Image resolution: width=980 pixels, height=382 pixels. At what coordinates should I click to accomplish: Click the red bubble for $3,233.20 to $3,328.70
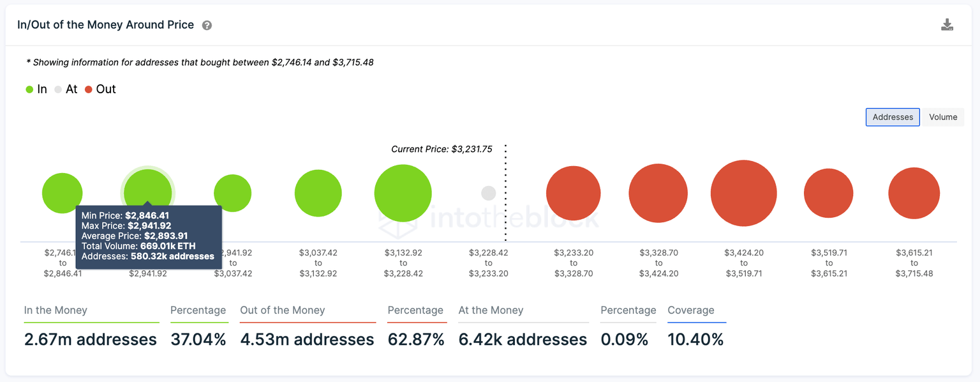(x=573, y=193)
